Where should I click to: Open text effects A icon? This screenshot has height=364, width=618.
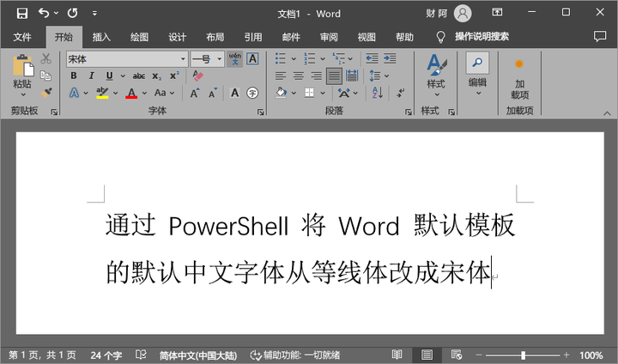[74, 93]
